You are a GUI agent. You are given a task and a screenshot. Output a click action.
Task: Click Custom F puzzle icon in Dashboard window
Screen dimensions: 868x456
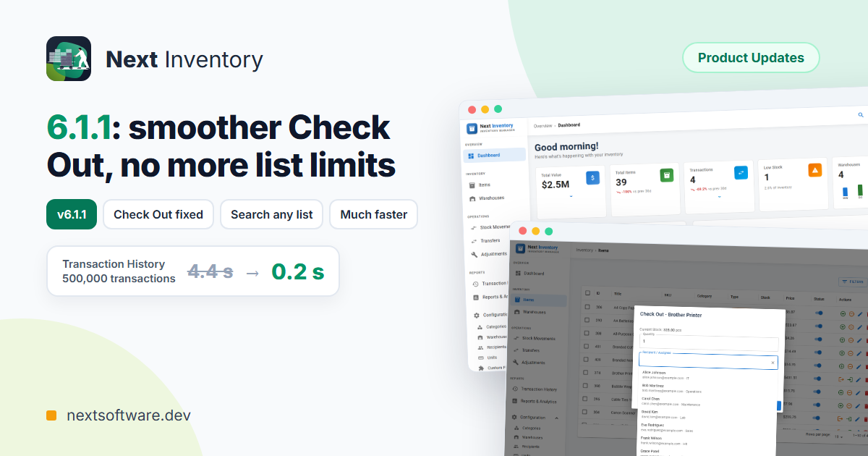tap(482, 368)
